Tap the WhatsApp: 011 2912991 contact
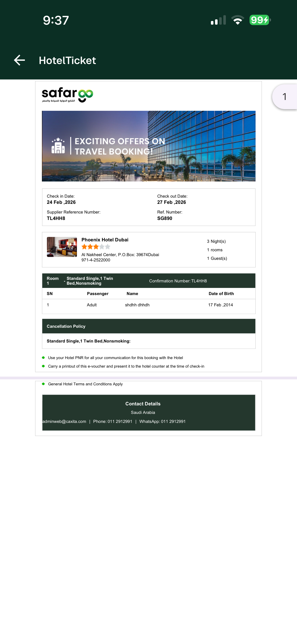This screenshot has width=297, height=644. coord(162,422)
